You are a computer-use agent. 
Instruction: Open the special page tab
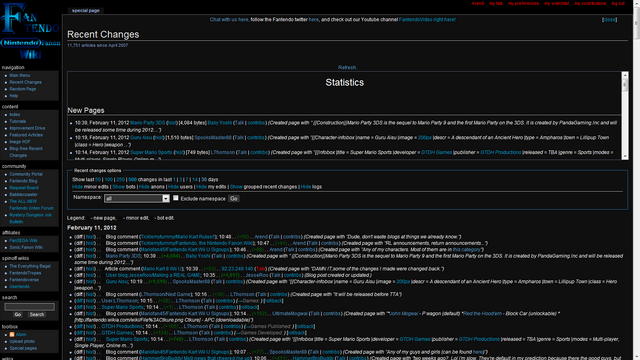point(86,11)
